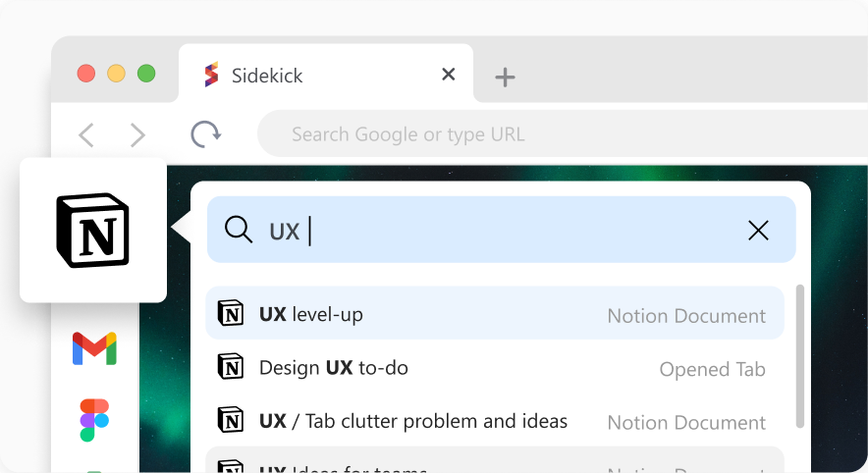Click the Opened Tab label
The height and width of the screenshot is (473, 868).
tap(713, 370)
